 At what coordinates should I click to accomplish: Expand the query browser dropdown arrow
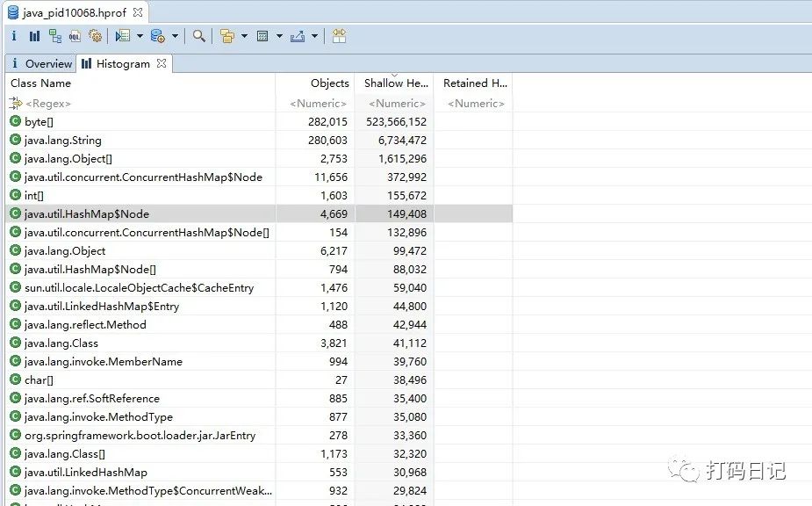click(x=175, y=36)
